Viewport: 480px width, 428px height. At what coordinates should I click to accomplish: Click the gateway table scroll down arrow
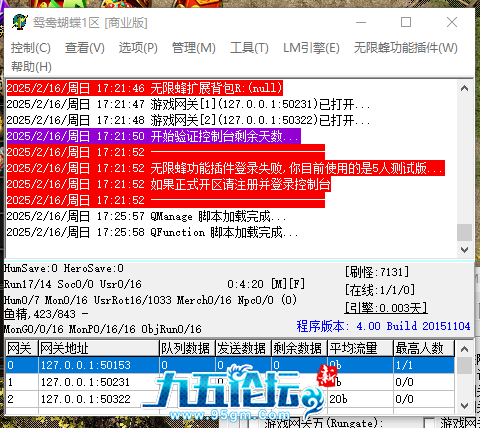[464, 406]
